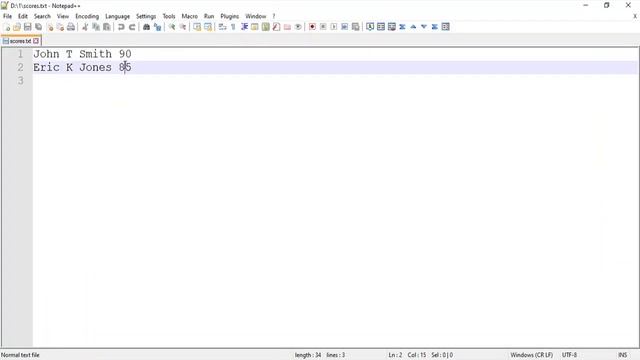Image resolution: width=640 pixels, height=360 pixels.
Task: Click the text 'John T Smith 90'
Action: (82, 54)
